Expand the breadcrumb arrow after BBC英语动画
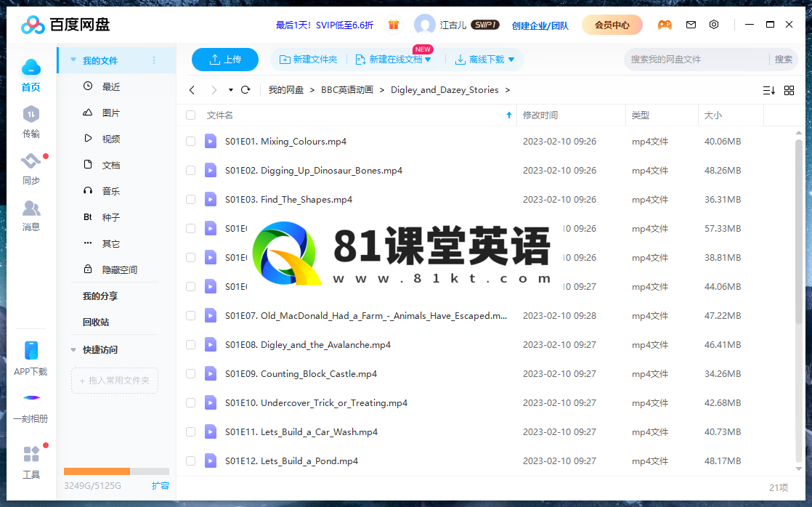 pos(381,90)
